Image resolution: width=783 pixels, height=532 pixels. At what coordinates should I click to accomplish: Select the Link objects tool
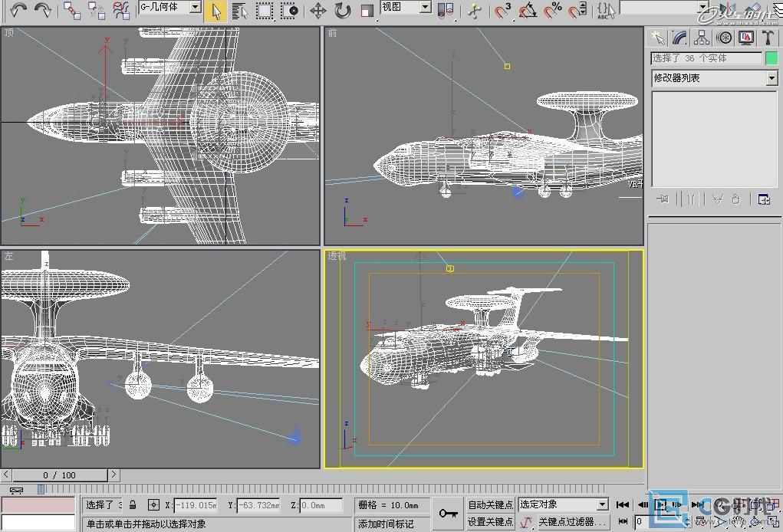[71, 11]
